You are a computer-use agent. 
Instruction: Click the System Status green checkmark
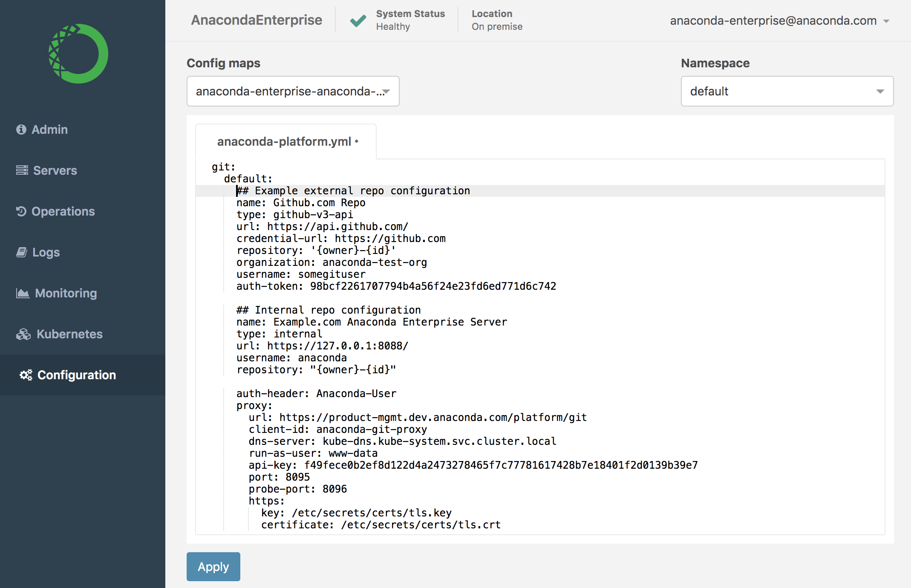[358, 20]
